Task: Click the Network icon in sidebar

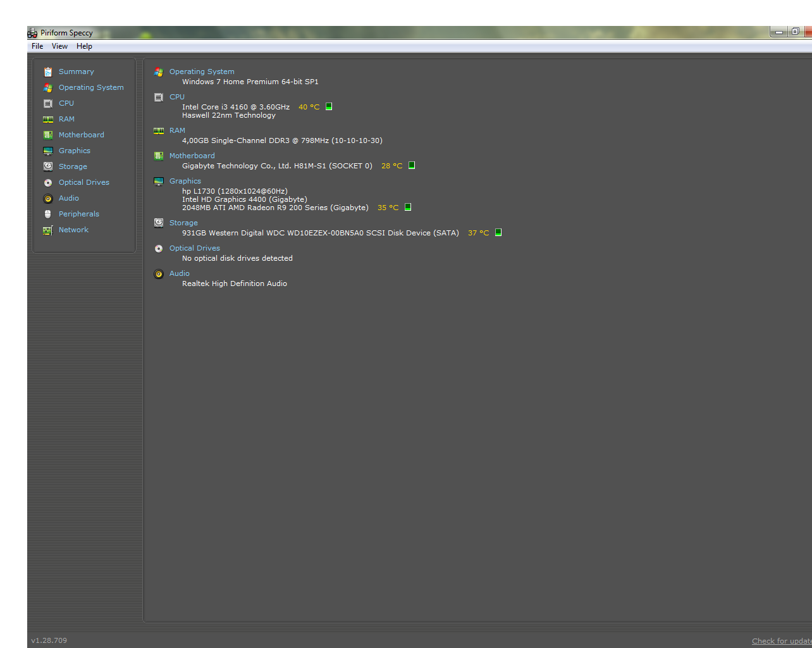Action: tap(48, 230)
